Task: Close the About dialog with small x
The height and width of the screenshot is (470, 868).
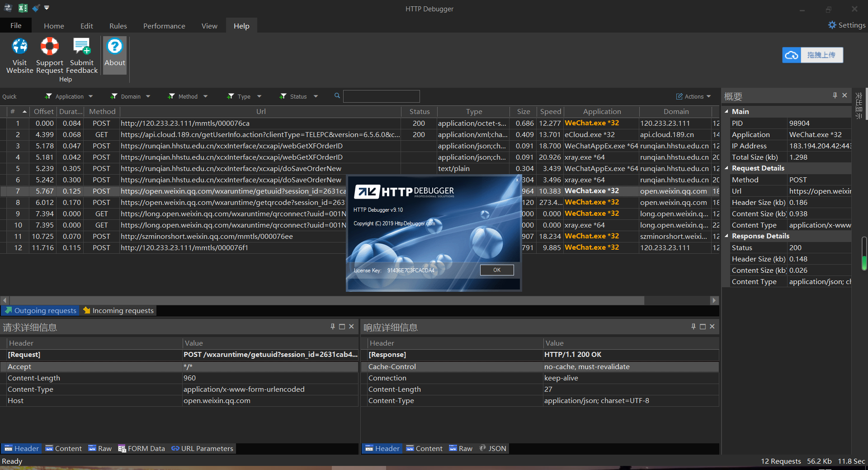Action: tap(517, 180)
